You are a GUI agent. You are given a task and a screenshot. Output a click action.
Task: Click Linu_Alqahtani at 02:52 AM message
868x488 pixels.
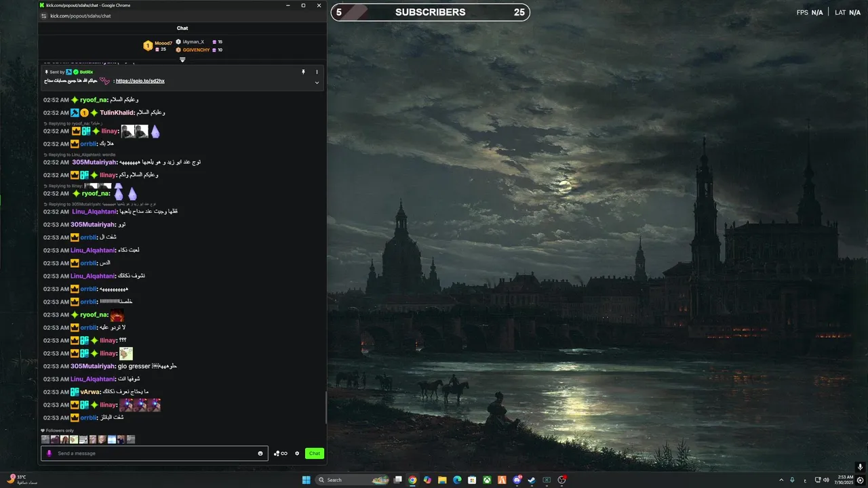94,211
